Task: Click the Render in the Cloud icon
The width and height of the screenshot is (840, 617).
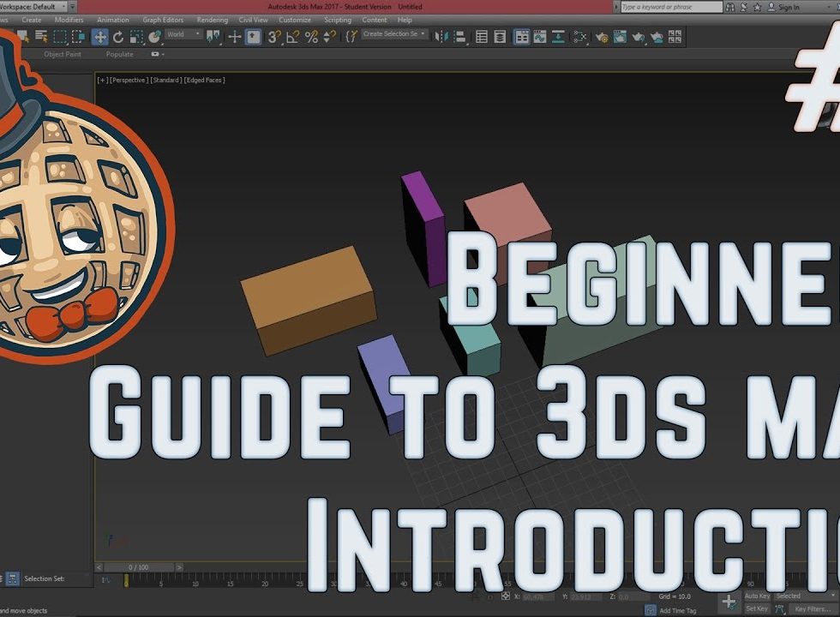Action: [x=657, y=37]
